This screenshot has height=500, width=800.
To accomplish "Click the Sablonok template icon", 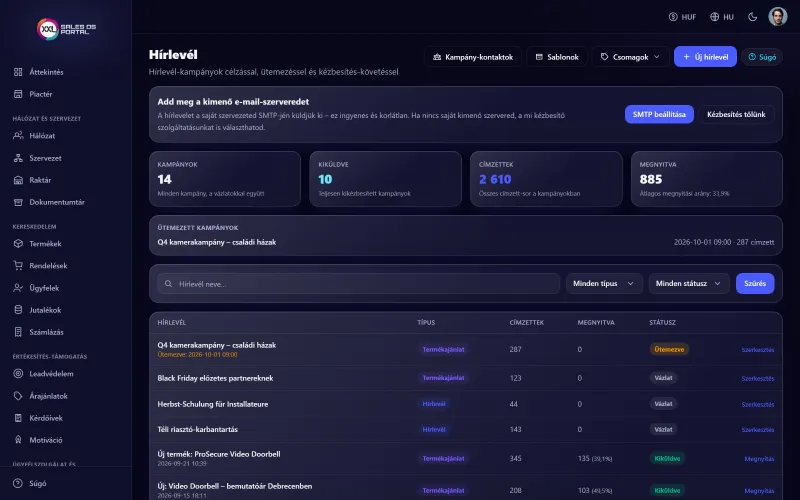I will pos(539,57).
